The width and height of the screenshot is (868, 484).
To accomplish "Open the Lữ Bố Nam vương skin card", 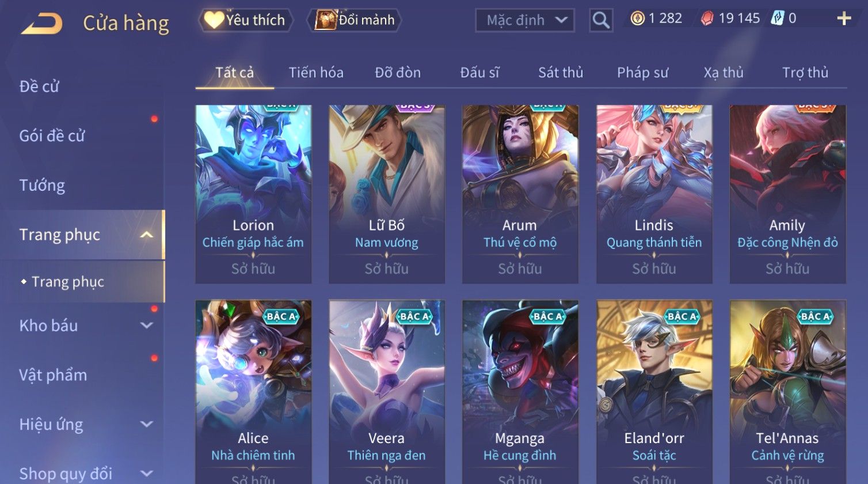I will pos(387,194).
